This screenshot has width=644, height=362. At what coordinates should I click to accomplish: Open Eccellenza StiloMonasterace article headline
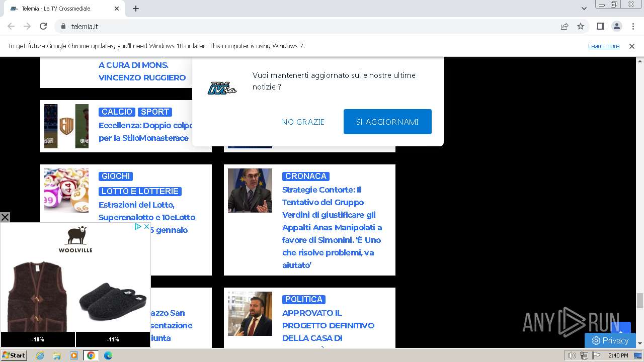click(146, 132)
